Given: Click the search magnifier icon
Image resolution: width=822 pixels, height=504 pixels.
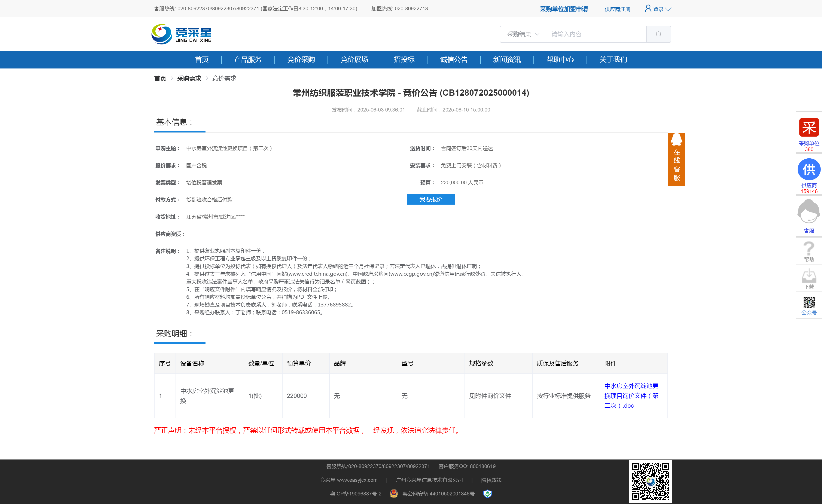Looking at the screenshot, I should [x=658, y=34].
